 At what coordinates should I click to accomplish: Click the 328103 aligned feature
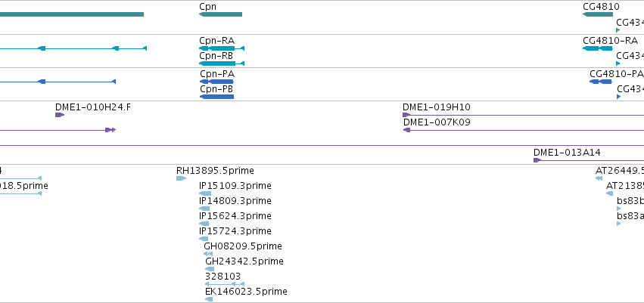click(225, 284)
